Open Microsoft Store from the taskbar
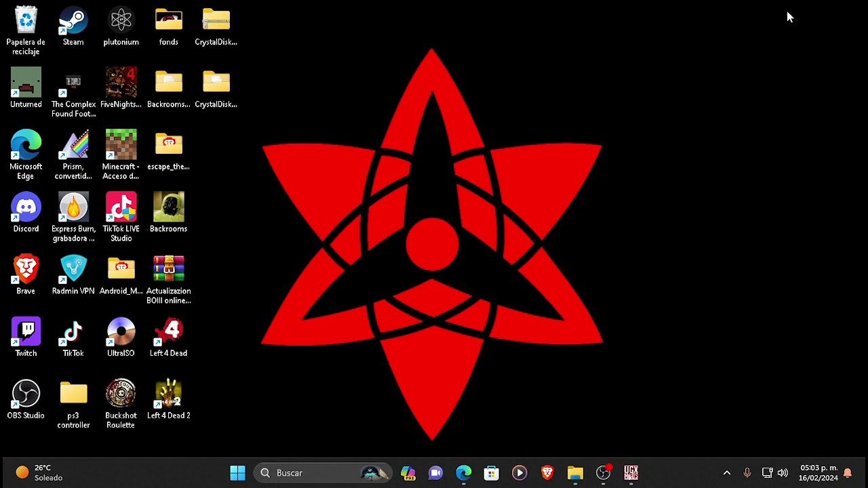The width and height of the screenshot is (868, 488). pos(492,473)
